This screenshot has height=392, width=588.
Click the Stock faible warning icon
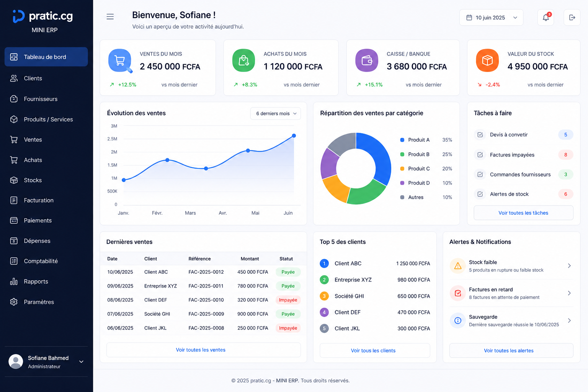(x=458, y=266)
